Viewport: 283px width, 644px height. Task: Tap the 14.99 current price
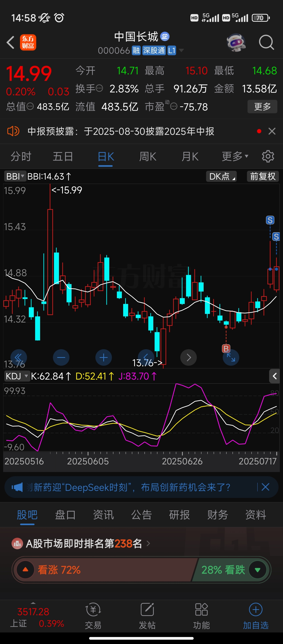[x=29, y=74]
